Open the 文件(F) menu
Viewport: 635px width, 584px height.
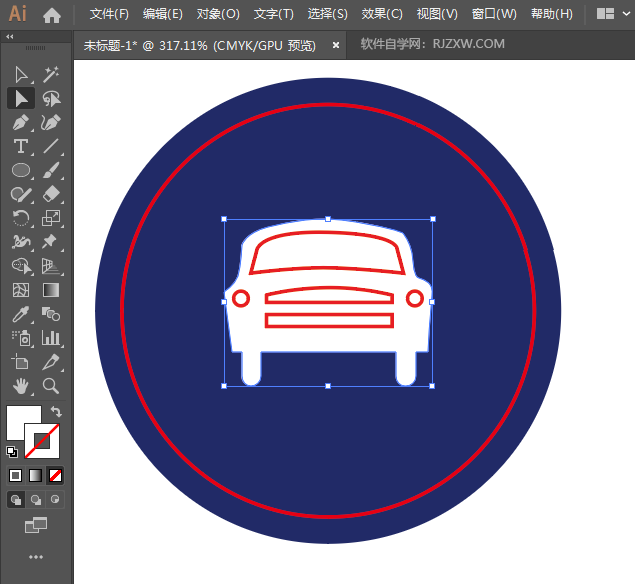coord(109,14)
